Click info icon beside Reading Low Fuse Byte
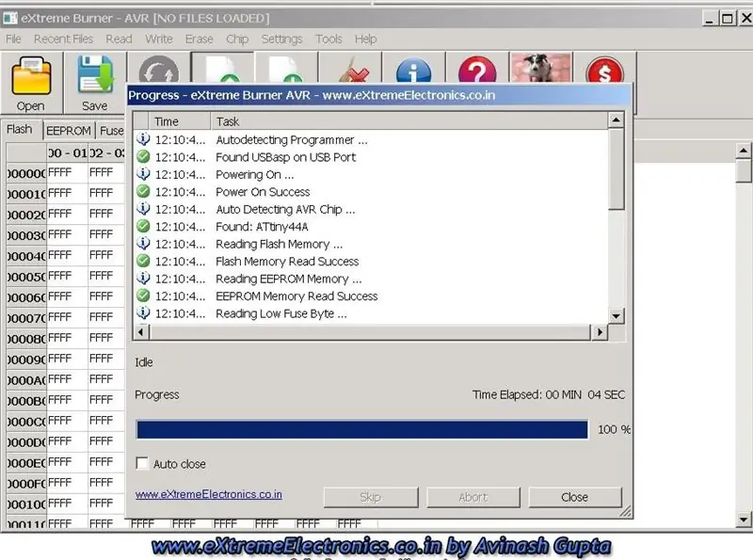This screenshot has width=753, height=560. point(143,312)
